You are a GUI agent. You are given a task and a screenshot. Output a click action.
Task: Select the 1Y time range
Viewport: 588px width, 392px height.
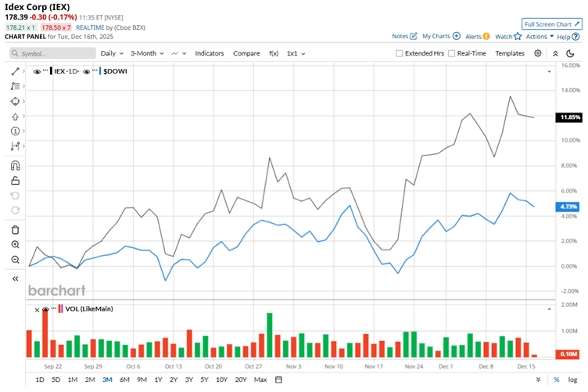pos(158,379)
